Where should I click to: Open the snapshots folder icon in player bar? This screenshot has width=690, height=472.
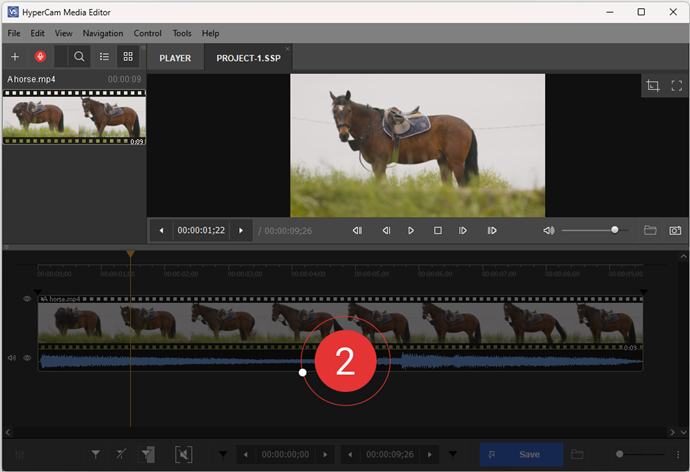650,230
